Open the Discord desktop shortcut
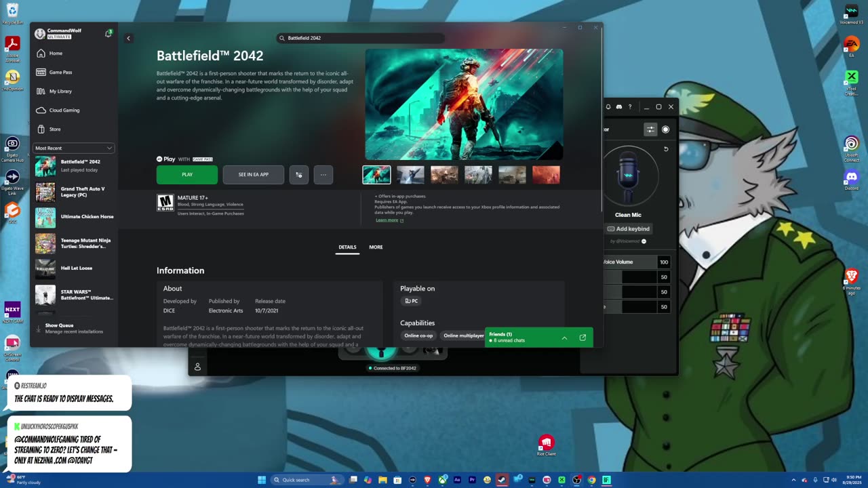This screenshot has height=488, width=868. pyautogui.click(x=851, y=180)
